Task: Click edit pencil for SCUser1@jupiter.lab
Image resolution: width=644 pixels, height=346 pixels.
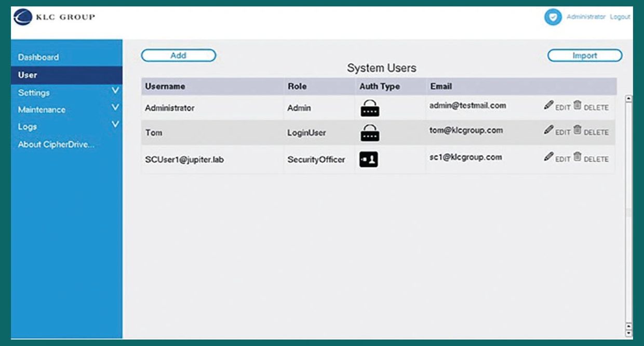Action: click(548, 157)
